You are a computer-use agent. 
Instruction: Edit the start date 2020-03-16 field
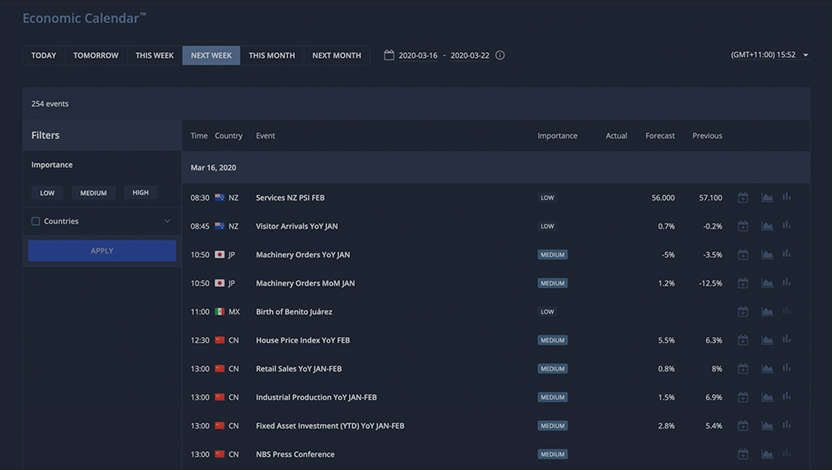(418, 55)
